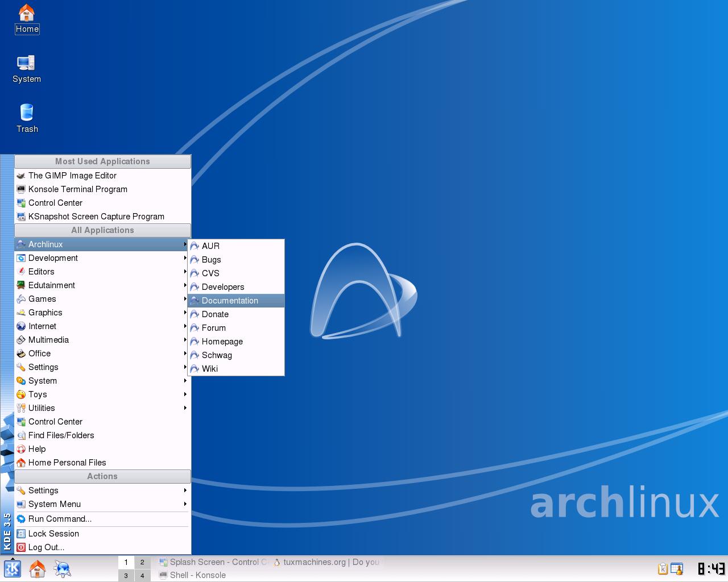This screenshot has width=728, height=582.
Task: Open the Home desktop icon
Action: [x=27, y=19]
